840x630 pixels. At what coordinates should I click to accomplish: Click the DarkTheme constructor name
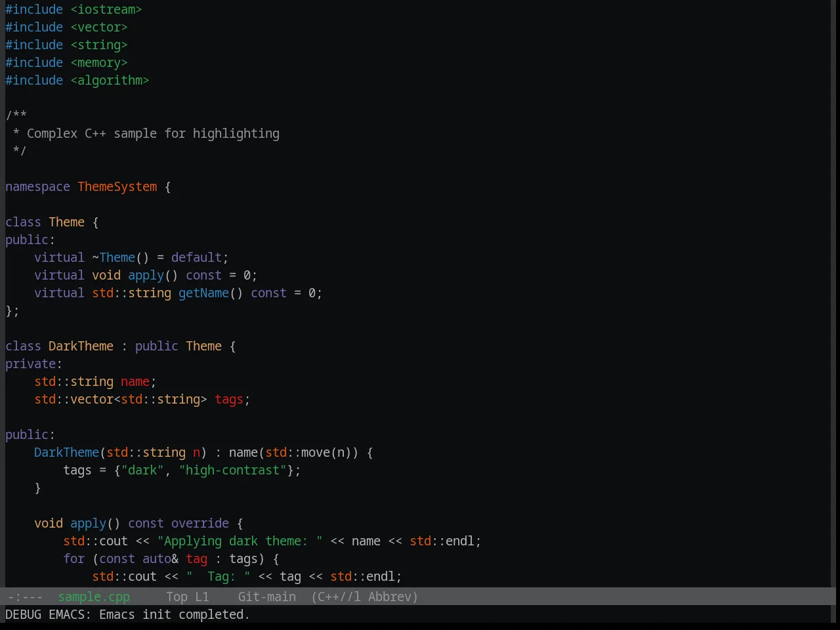[66, 452]
